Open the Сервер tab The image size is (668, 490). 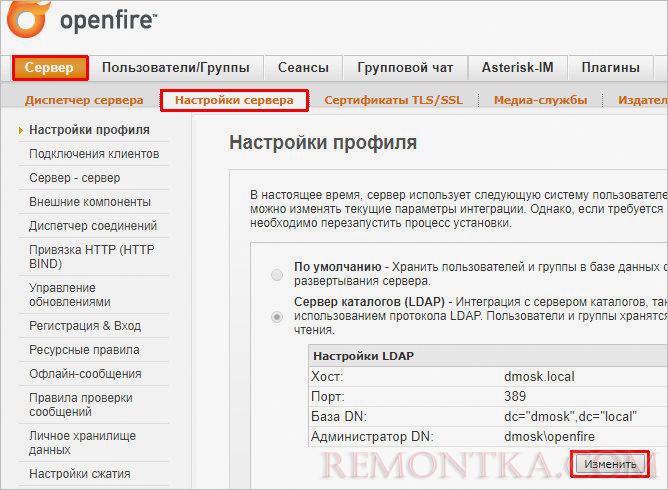pyautogui.click(x=50, y=68)
